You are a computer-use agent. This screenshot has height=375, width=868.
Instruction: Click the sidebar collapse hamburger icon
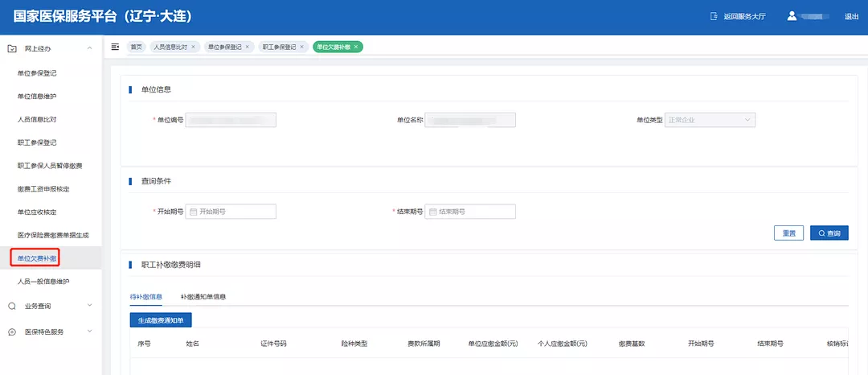115,47
